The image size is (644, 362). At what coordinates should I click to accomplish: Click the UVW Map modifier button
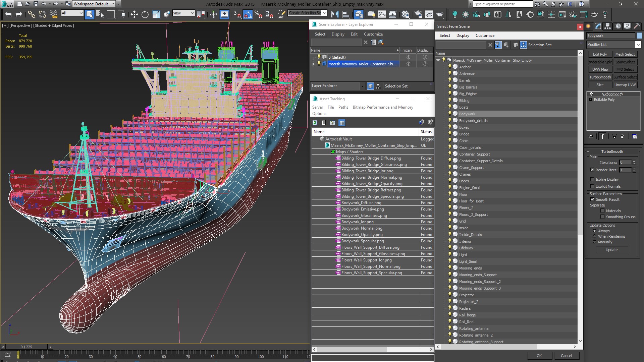pos(600,69)
